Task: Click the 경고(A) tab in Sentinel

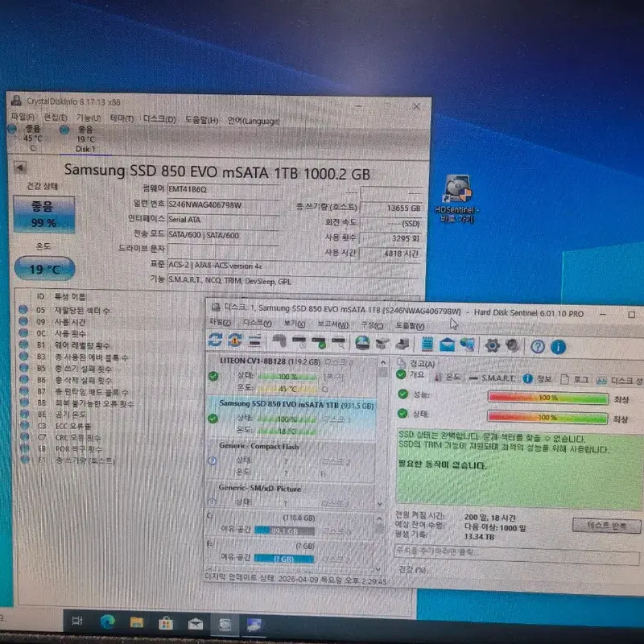Action: pos(416,364)
